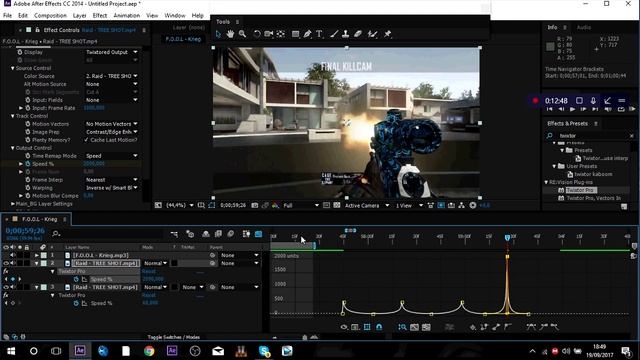Toggle Motion Vectors stopwatch in Track Control
Viewport: 640px width, 360px height.
[x=28, y=124]
